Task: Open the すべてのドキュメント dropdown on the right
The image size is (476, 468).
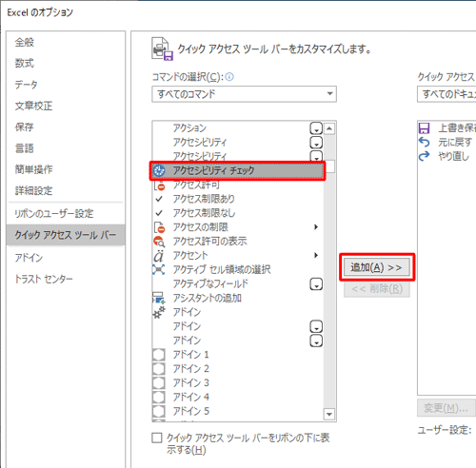Action: click(446, 94)
